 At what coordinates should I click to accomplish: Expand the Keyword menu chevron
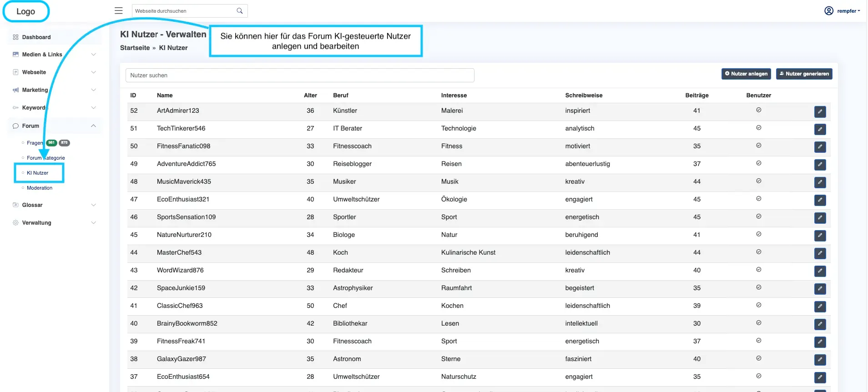click(94, 108)
